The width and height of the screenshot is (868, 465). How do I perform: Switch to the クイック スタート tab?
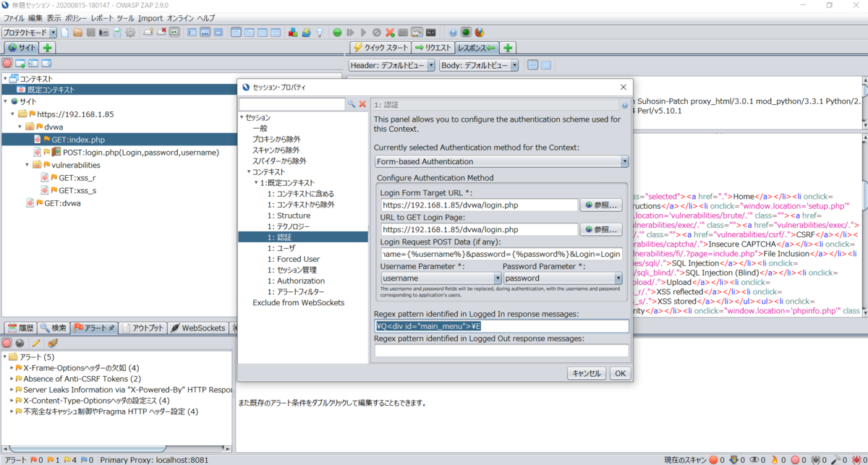(x=380, y=48)
